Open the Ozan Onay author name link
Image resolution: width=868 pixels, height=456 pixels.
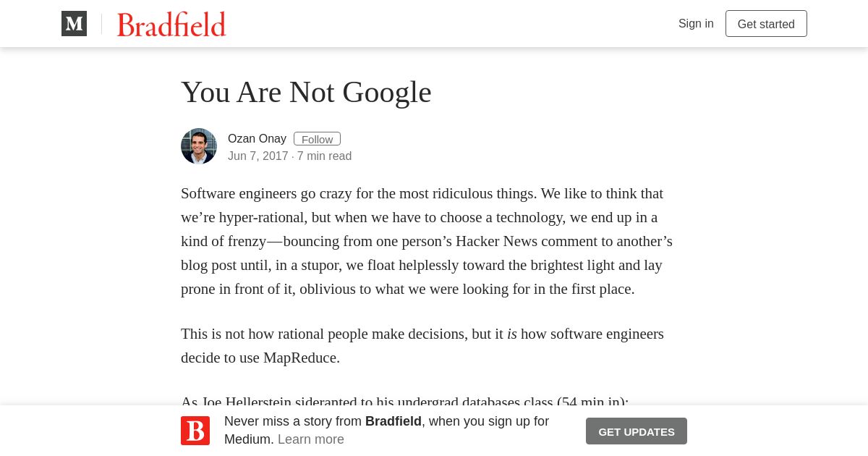tap(257, 139)
